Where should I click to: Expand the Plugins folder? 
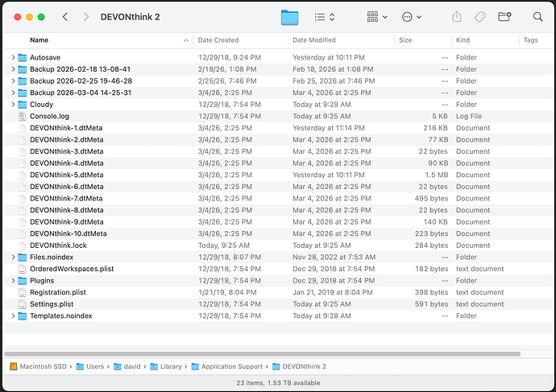click(13, 280)
